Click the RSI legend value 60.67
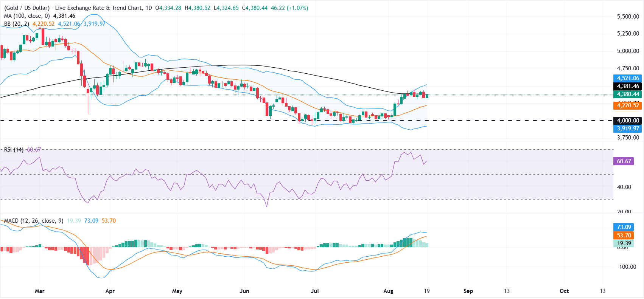The width and height of the screenshot is (644, 299). 34,150
